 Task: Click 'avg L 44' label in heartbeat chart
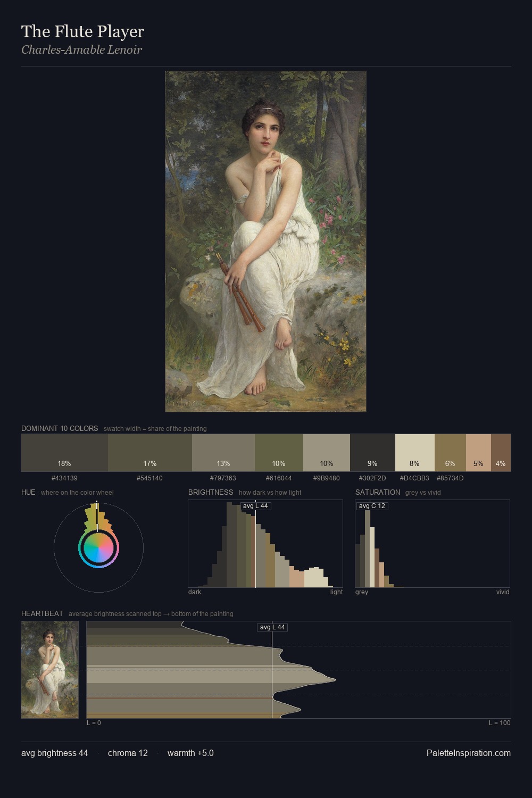click(272, 627)
